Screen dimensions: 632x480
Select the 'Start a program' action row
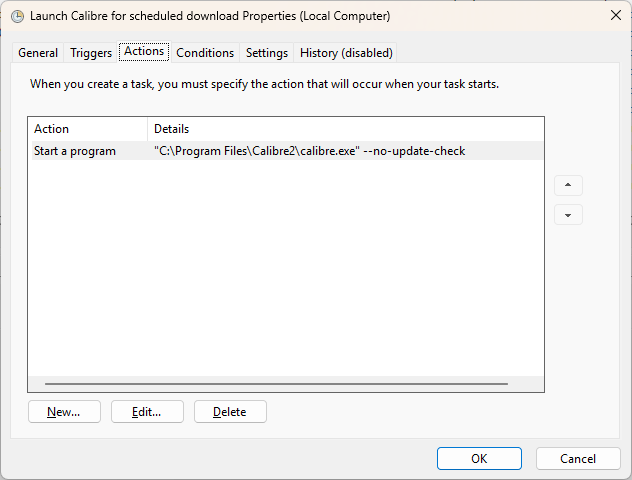(x=287, y=151)
